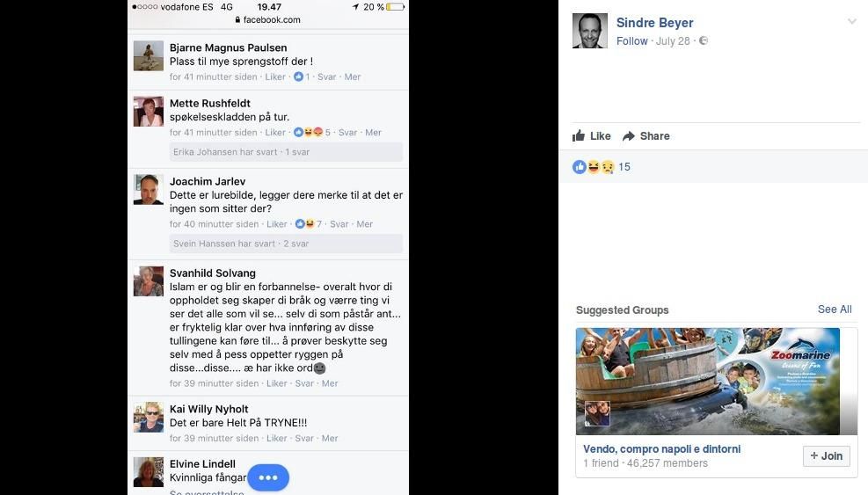This screenshot has height=495, width=868.
Task: Click See All suggested groups
Action: pyautogui.click(x=835, y=309)
